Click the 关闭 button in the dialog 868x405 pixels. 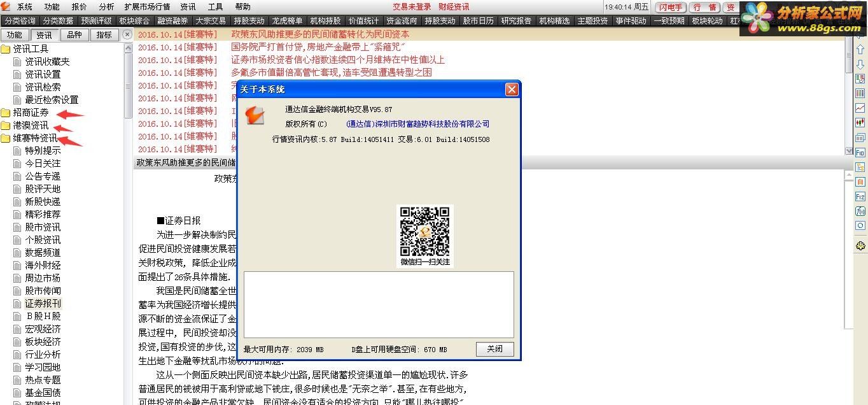(494, 349)
